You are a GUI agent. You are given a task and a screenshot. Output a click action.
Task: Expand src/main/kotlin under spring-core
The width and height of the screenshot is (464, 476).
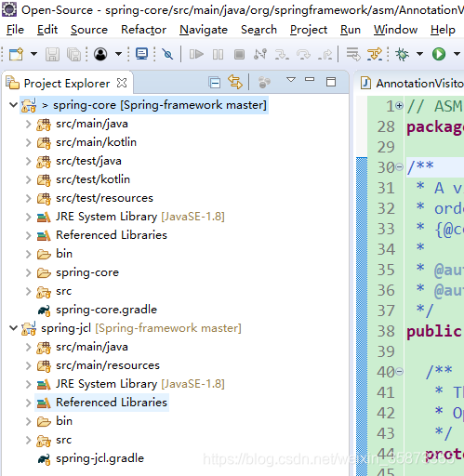pos(28,142)
